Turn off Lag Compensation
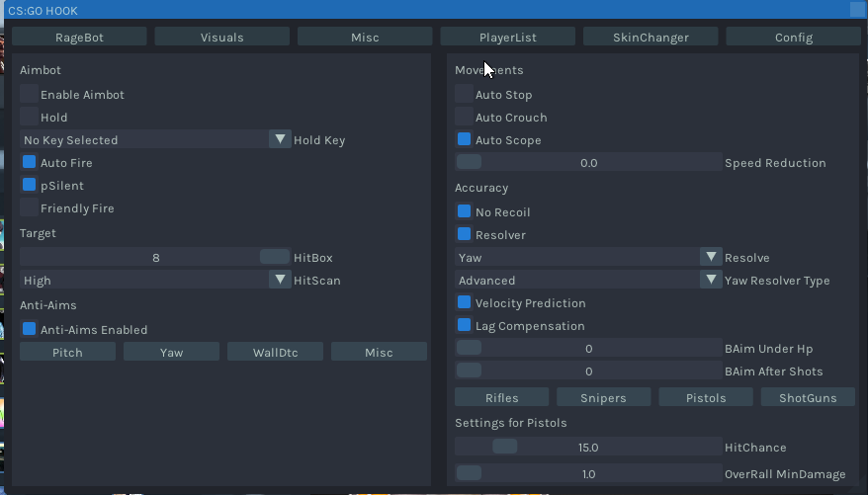Viewport: 868px width, 495px height. point(464,325)
